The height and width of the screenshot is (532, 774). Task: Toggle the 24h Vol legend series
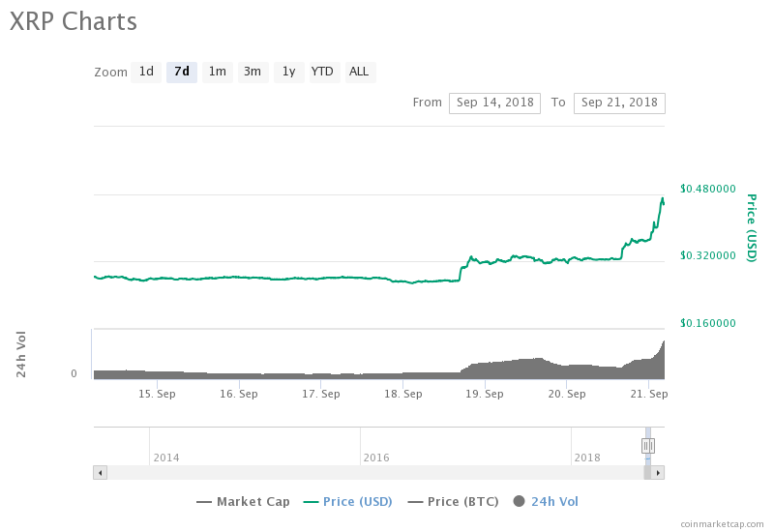(546, 502)
